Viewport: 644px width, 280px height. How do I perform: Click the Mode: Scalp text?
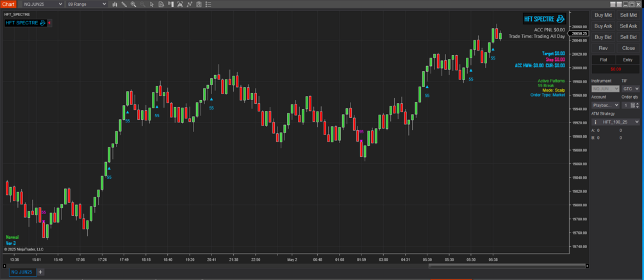tap(554, 90)
